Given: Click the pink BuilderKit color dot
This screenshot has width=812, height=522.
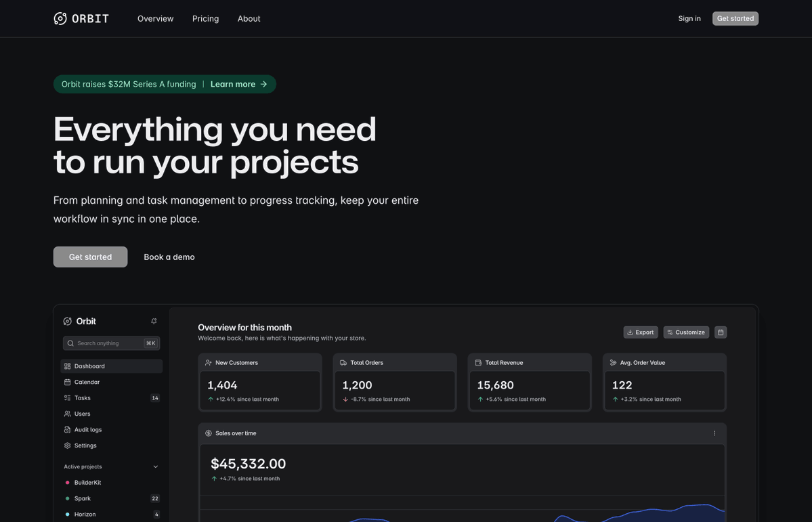Looking at the screenshot, I should [x=67, y=483].
